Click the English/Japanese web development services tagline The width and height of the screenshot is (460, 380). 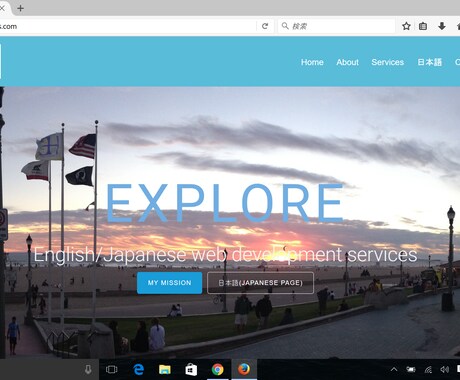pos(225,255)
